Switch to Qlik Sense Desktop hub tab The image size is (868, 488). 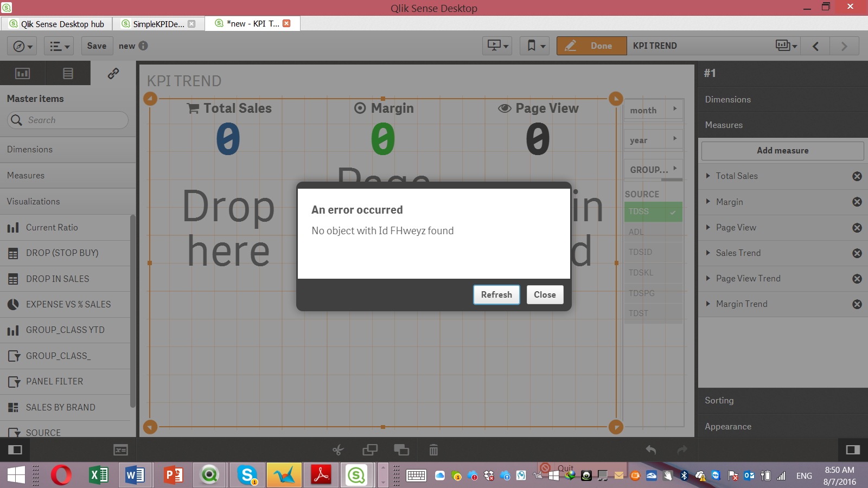tap(57, 24)
